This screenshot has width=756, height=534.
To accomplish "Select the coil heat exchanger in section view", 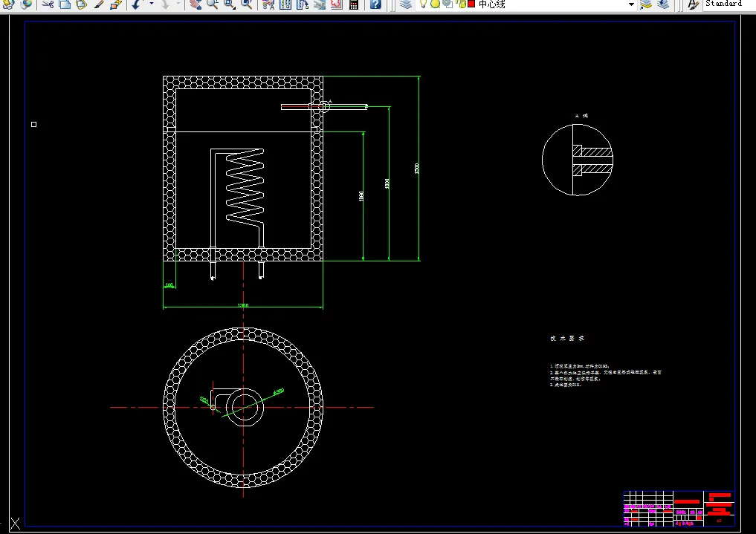I will [245, 187].
